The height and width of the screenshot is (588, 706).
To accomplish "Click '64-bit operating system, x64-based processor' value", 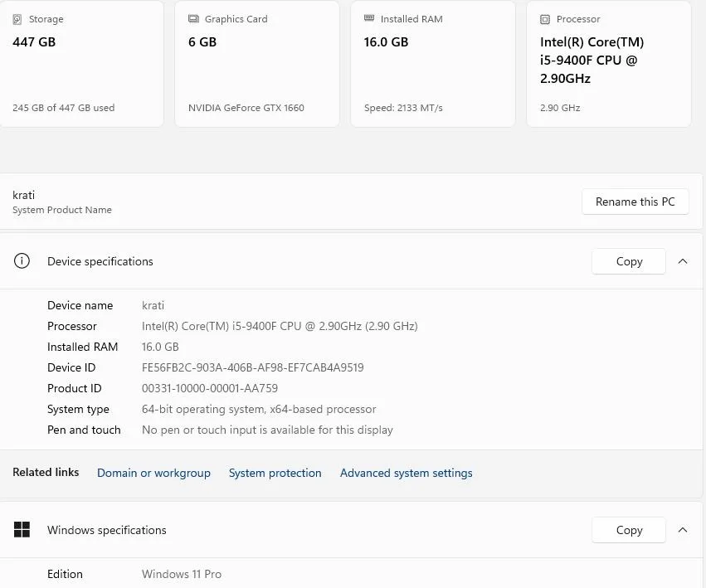I will coord(259,409).
